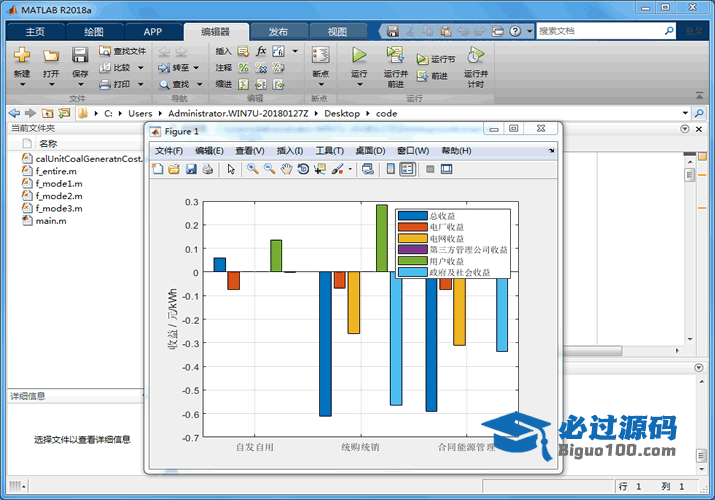Click the blue 总收益 legend swatch
This screenshot has width=715, height=500.
coord(411,215)
